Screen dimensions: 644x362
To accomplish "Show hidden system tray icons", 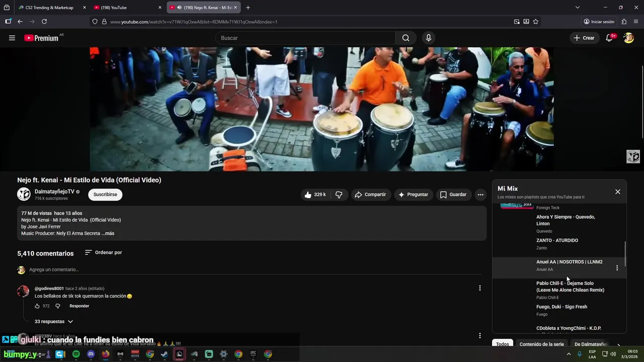I will (x=569, y=354).
